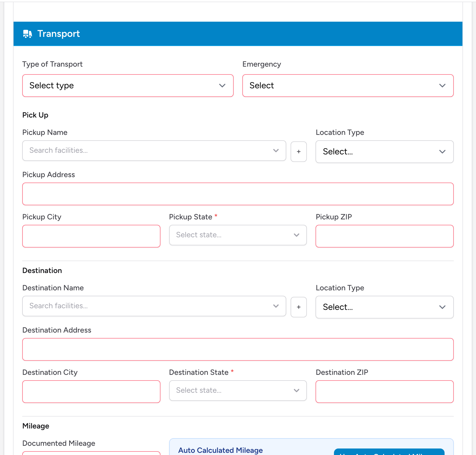Focus the Pickup ZIP field
Image resolution: width=476 pixels, height=455 pixels.
click(x=384, y=236)
